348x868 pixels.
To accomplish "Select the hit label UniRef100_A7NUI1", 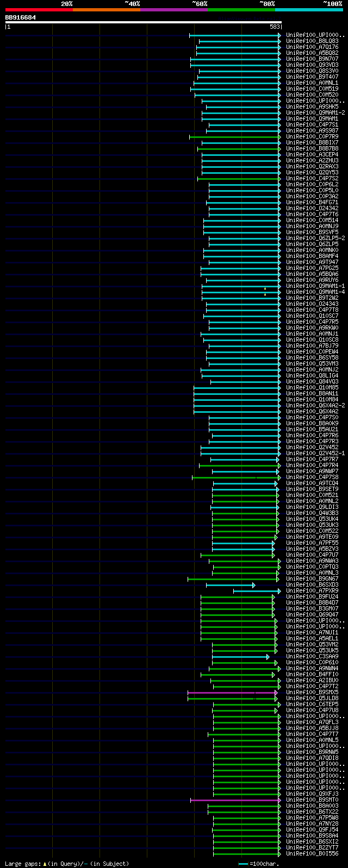I will pos(312,632).
